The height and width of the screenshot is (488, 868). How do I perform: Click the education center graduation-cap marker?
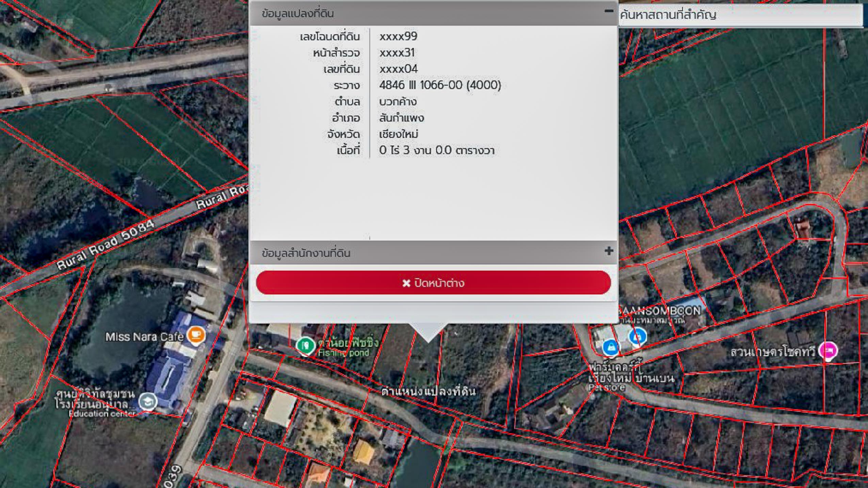coord(148,402)
